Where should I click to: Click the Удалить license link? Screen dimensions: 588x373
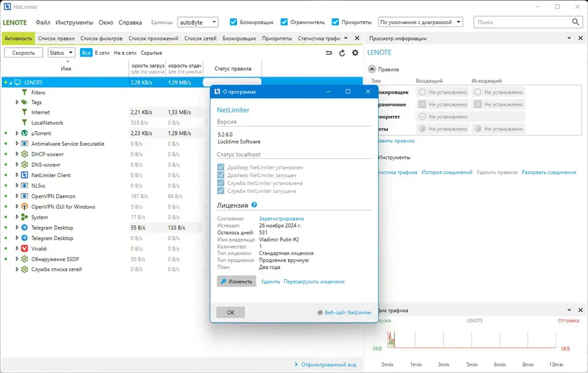pos(270,281)
